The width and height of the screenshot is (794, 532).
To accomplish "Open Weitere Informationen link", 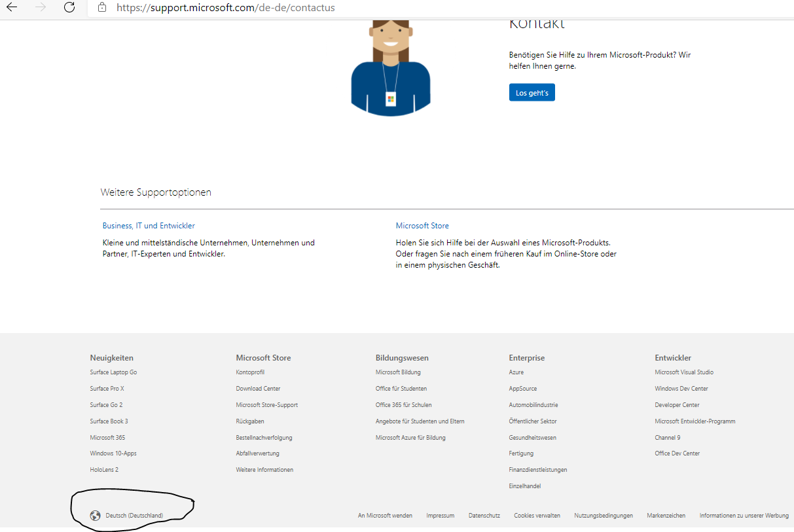I will pyautogui.click(x=265, y=470).
